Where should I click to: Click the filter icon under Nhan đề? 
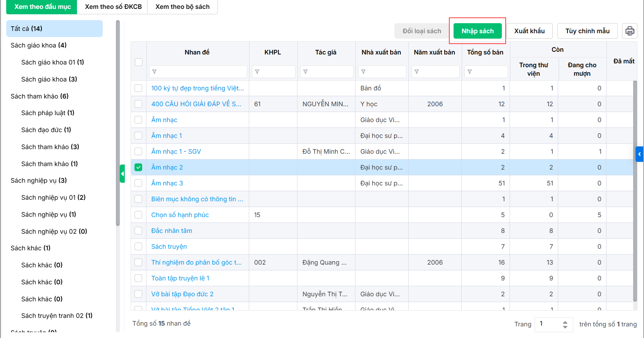pos(155,72)
